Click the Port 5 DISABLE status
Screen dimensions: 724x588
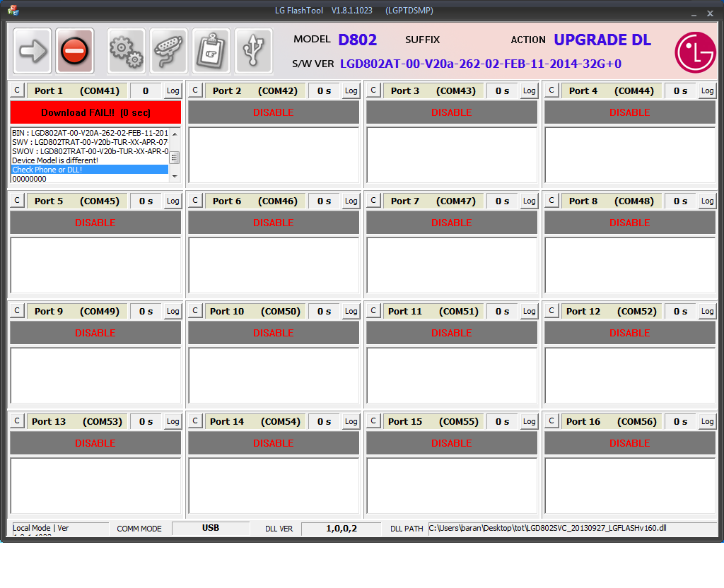[95, 223]
